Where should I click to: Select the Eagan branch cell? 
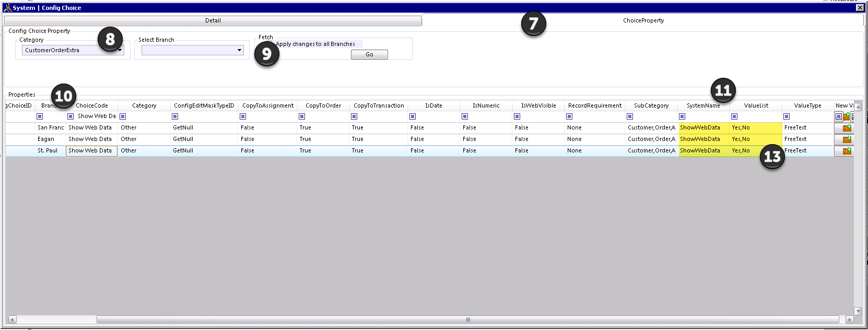coord(51,139)
